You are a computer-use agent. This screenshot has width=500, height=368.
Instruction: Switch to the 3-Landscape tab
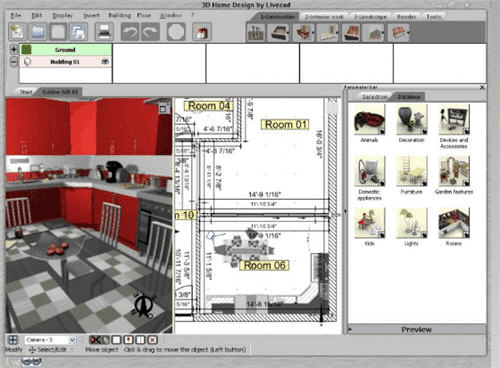tap(370, 17)
